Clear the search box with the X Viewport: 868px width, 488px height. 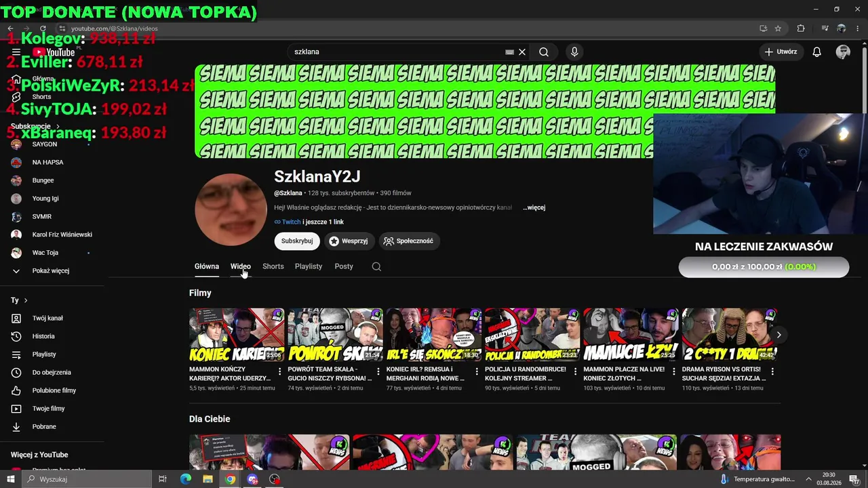[x=522, y=52]
